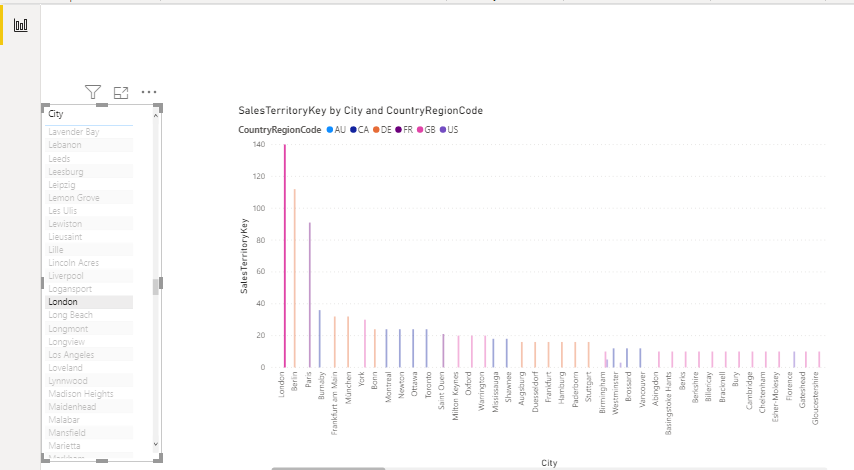Click the York bar in the chart
Viewport: 854px width, 470px height.
click(365, 344)
